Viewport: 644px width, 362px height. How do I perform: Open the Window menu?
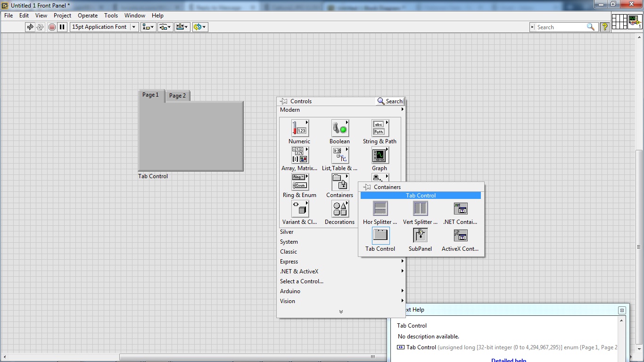click(x=135, y=16)
